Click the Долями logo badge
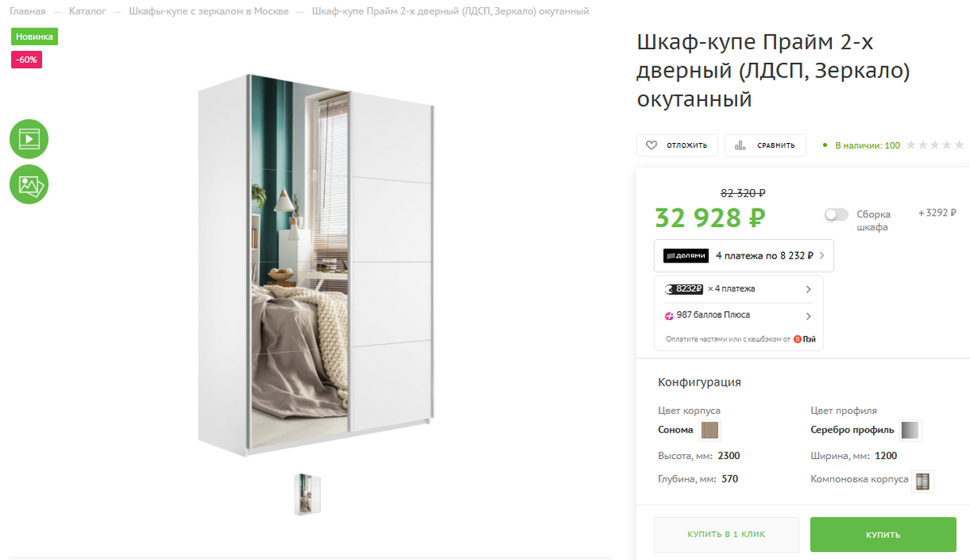 [685, 255]
